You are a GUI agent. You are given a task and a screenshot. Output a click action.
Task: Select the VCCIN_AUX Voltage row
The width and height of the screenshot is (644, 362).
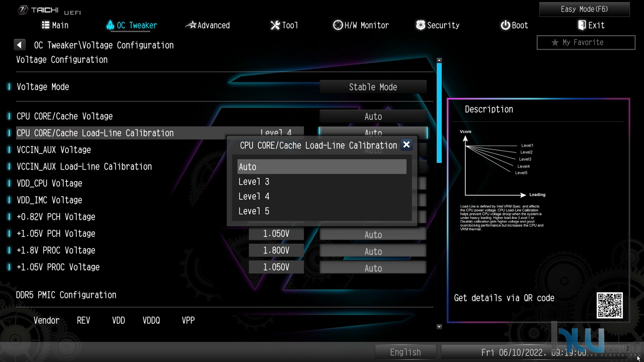click(54, 150)
